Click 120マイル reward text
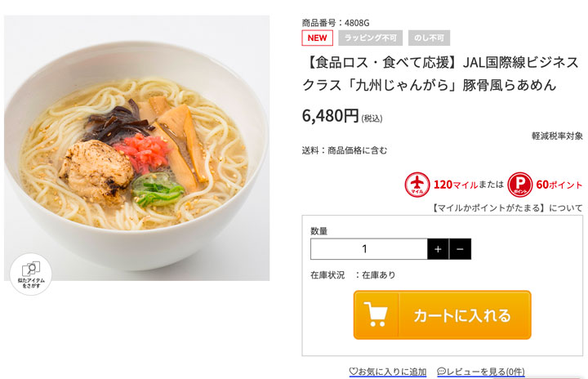This screenshot has height=379, width=588. (x=456, y=185)
